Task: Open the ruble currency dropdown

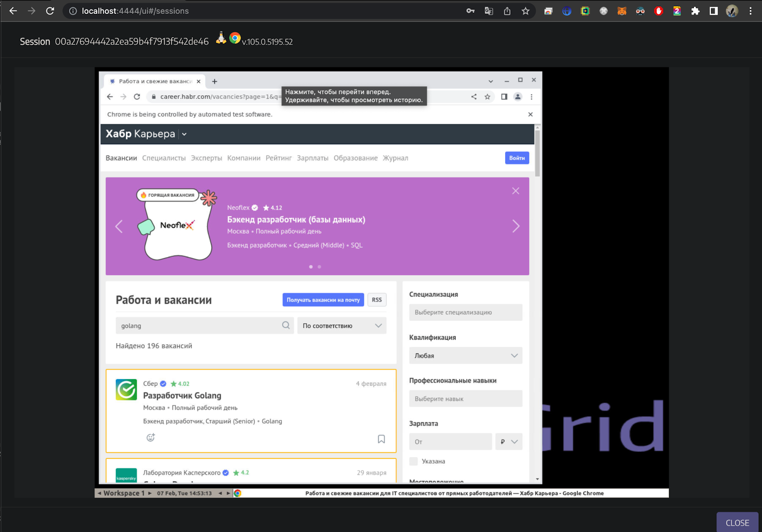Action: click(509, 442)
